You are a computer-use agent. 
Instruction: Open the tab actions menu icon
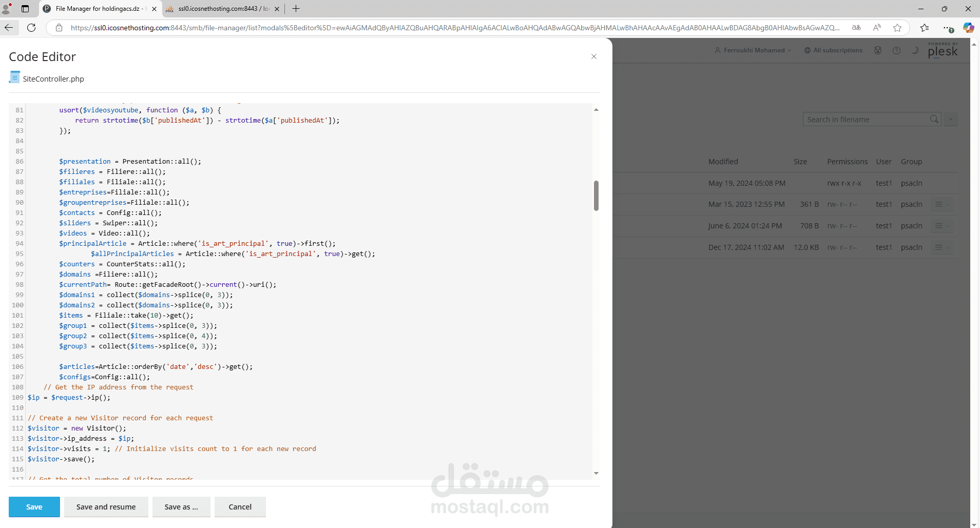[x=25, y=9]
